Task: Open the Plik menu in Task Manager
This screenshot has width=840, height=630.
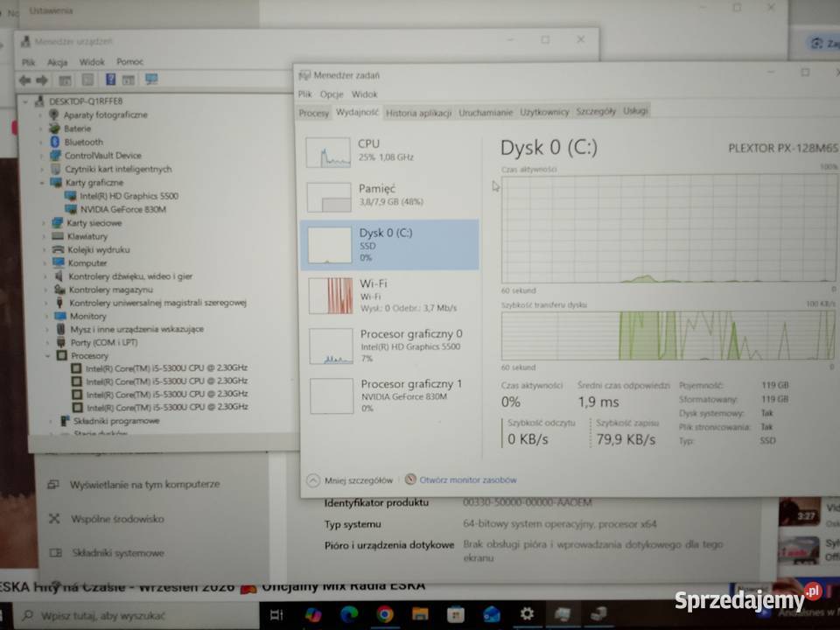Action: point(304,94)
